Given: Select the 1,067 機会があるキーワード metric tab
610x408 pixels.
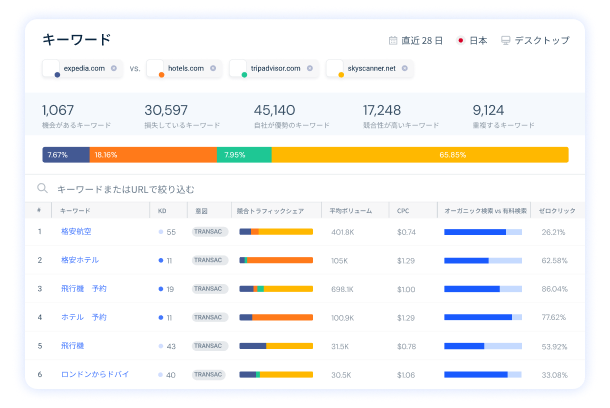Looking at the screenshot, I should (77, 116).
